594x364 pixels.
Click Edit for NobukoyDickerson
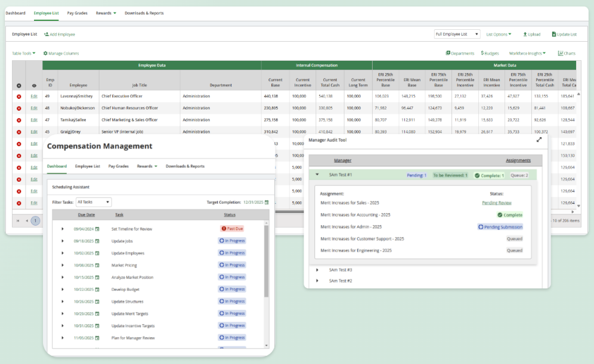coord(34,108)
